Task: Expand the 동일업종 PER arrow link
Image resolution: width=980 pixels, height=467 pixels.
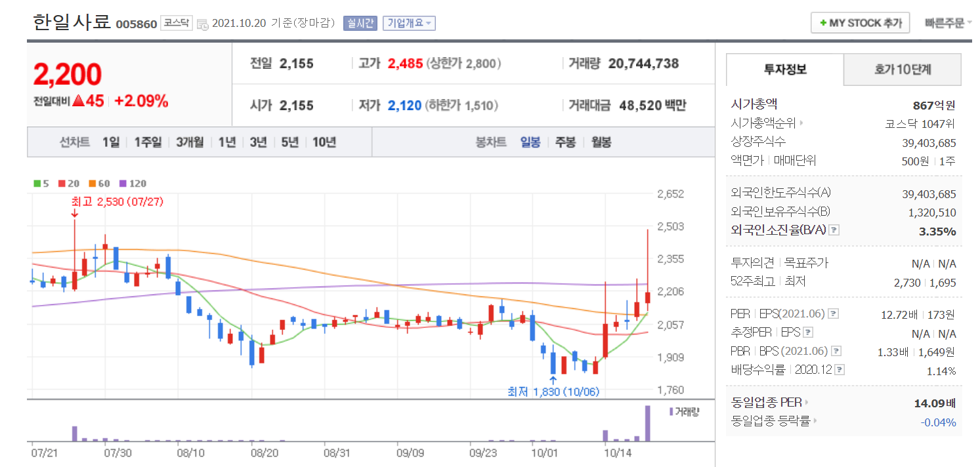Action: [x=807, y=403]
